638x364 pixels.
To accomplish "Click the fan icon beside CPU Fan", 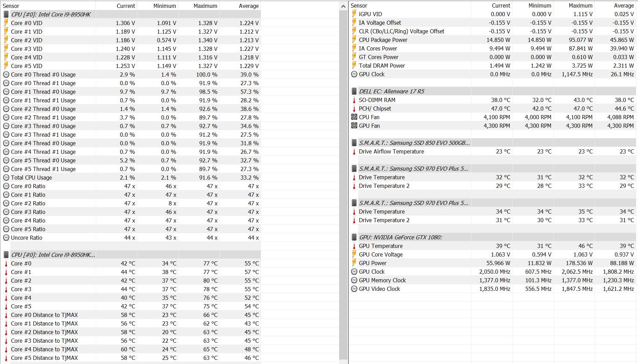I will [354, 117].
